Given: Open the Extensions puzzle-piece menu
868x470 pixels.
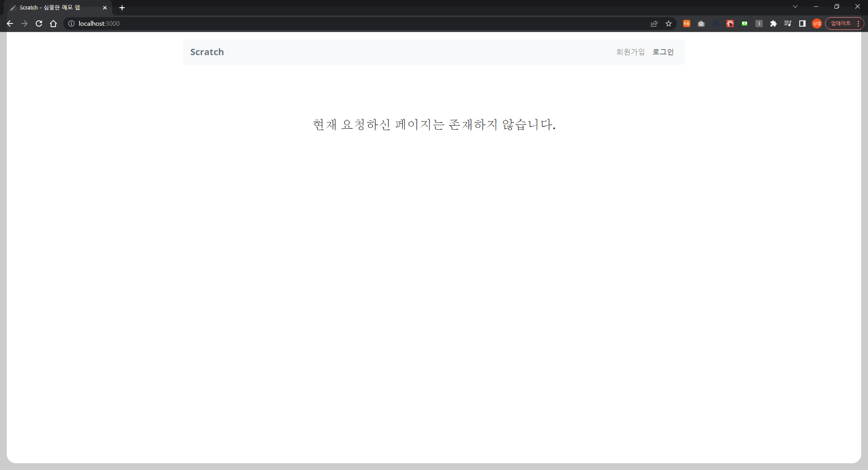Looking at the screenshot, I should point(774,23).
